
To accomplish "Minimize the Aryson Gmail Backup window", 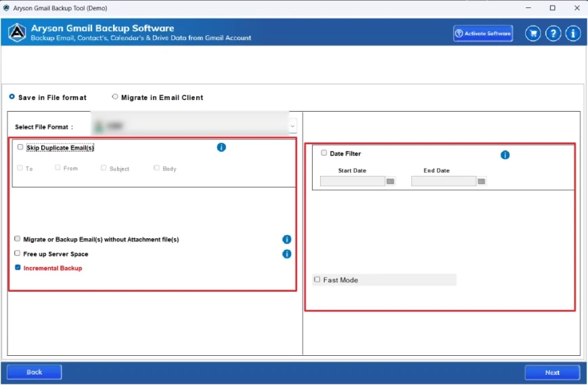I will tap(528, 8).
